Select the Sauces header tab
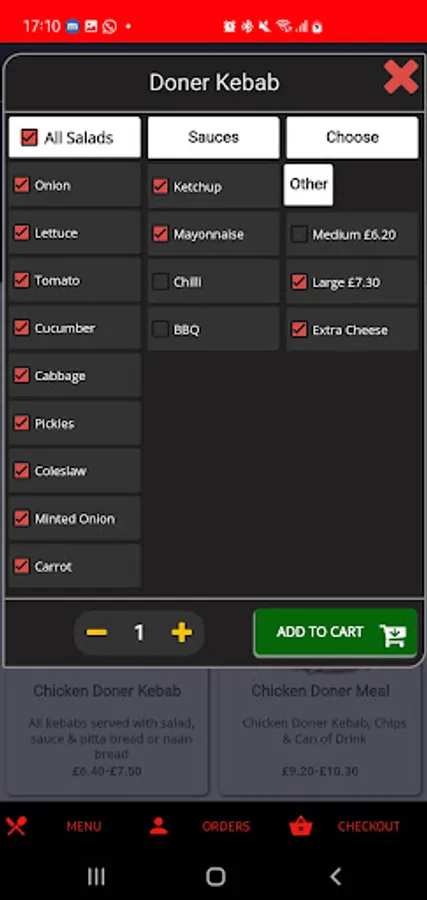Viewport: 427px width, 900px height. point(214,137)
